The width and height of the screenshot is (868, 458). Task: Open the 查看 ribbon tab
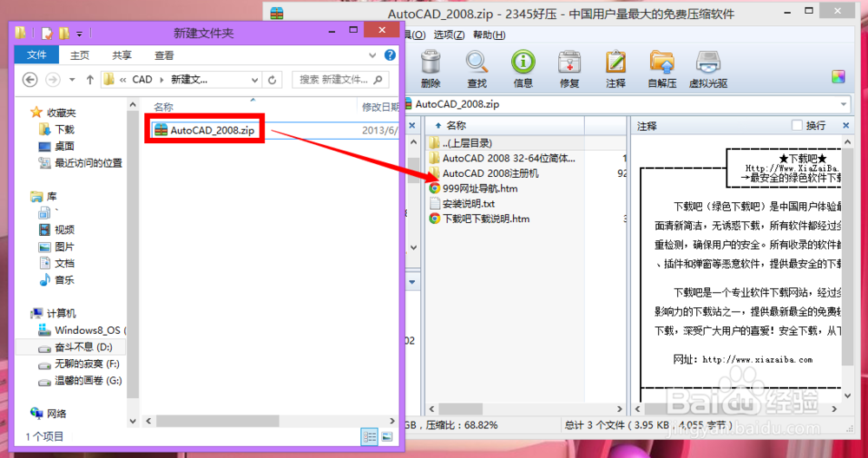pos(164,55)
